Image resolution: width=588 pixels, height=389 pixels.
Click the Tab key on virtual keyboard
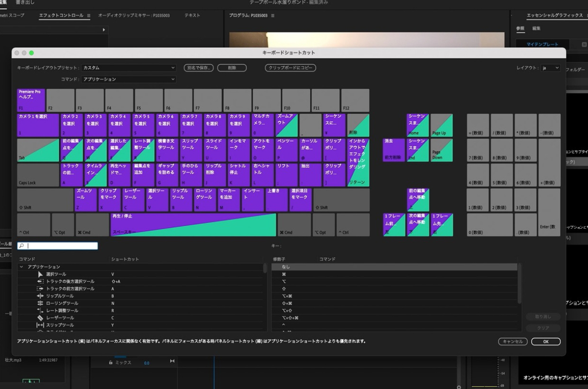point(38,150)
